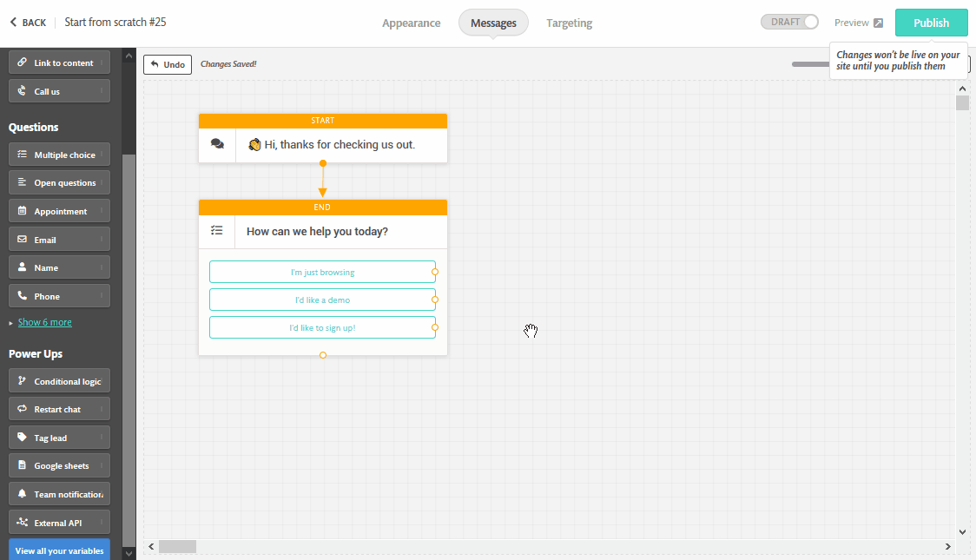Click the Preview external-link icon
976x560 pixels.
pyautogui.click(x=878, y=23)
